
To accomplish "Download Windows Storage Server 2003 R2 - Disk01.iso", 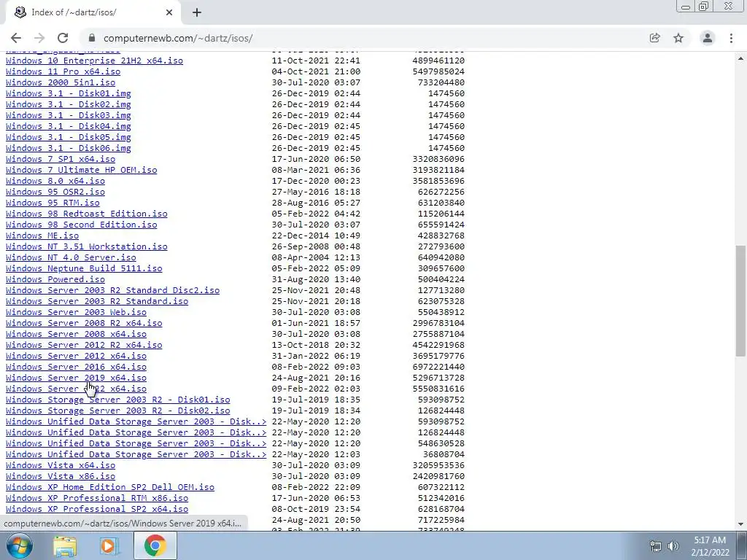I will [117, 400].
